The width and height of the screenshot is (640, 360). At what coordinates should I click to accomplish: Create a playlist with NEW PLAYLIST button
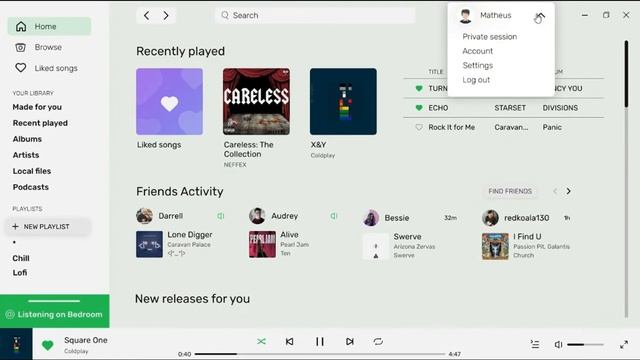coord(47,227)
